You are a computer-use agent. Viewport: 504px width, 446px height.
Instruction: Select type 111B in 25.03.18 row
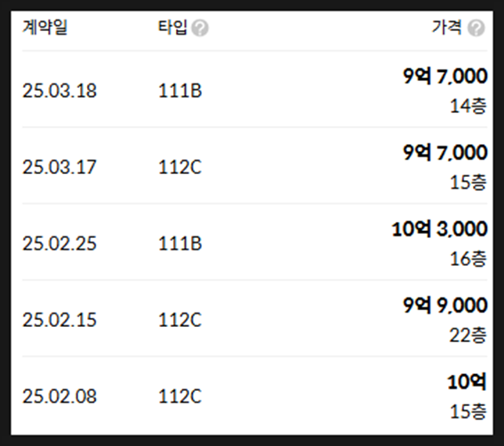180,91
